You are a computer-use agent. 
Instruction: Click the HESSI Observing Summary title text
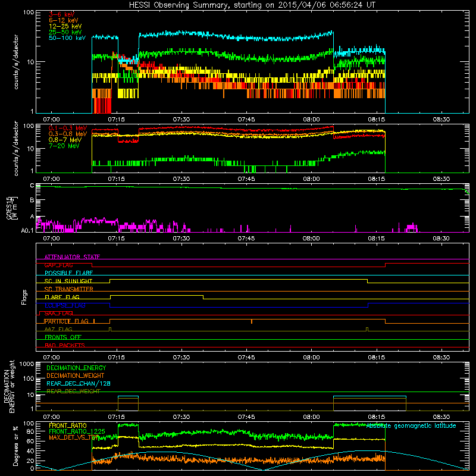click(x=252, y=5)
